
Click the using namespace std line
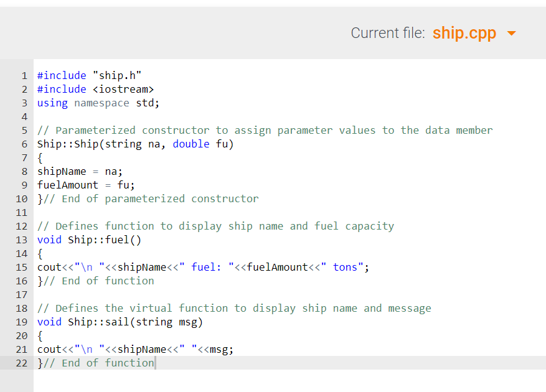coord(96,103)
